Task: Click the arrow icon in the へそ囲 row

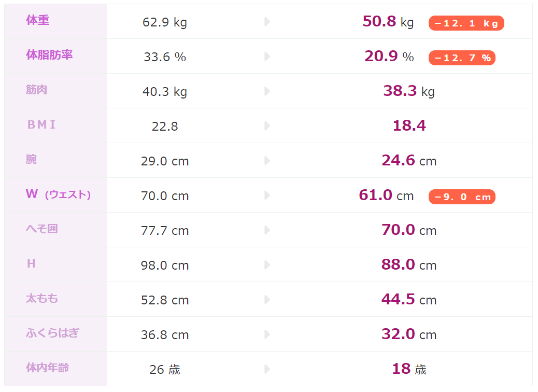Action: coord(267,230)
